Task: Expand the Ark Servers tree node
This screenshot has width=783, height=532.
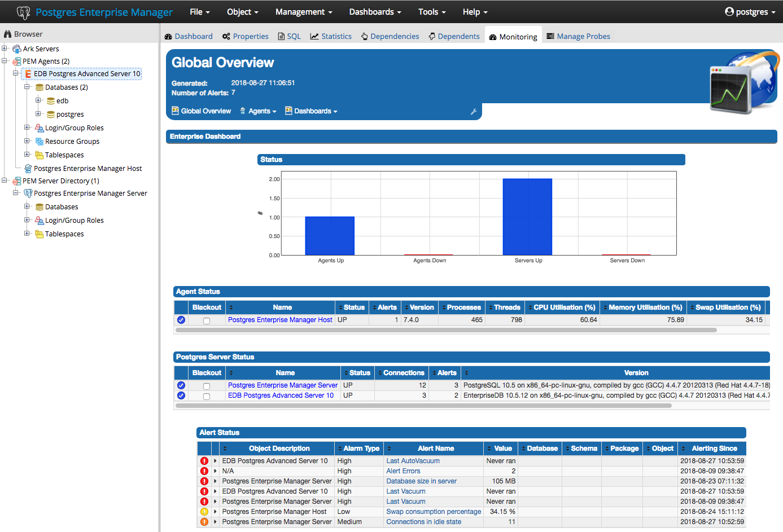Action: click(x=5, y=49)
